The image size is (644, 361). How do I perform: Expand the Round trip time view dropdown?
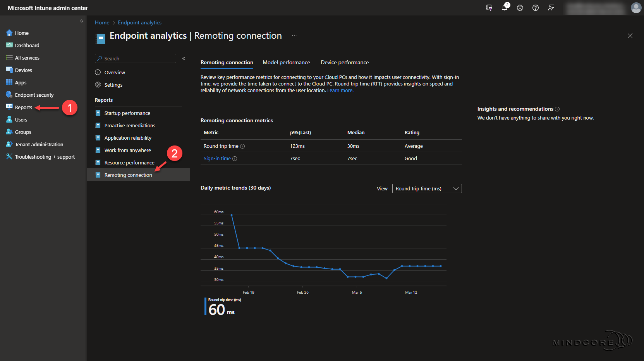[x=427, y=188]
